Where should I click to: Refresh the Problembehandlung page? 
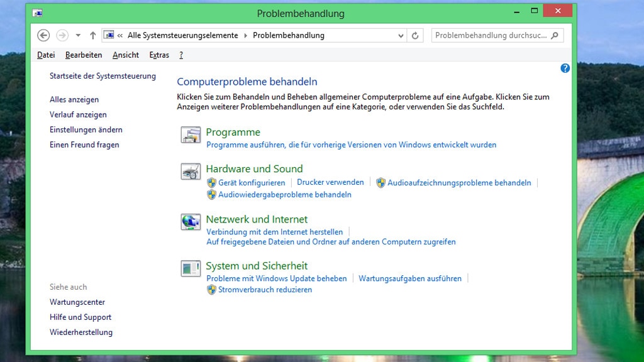pos(415,36)
